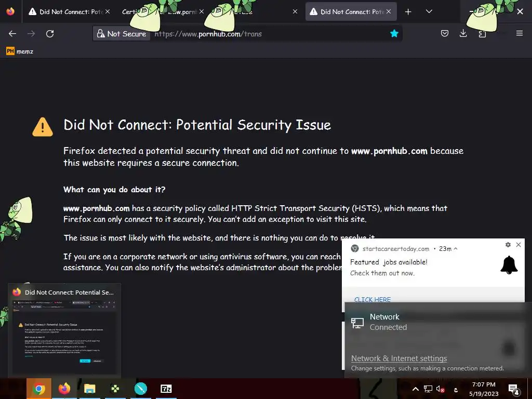Click the startacareertoday.com source label
The height and width of the screenshot is (399, 532).
pos(395,249)
